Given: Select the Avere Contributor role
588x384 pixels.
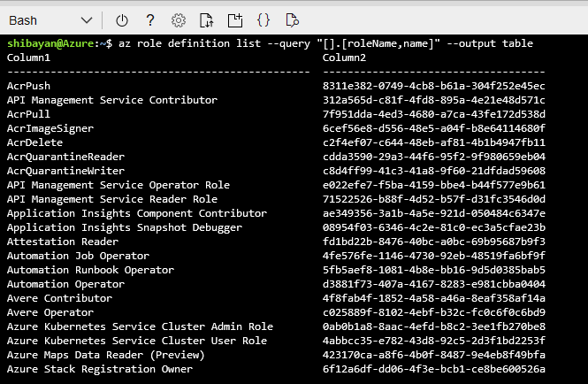Looking at the screenshot, I should point(59,298).
